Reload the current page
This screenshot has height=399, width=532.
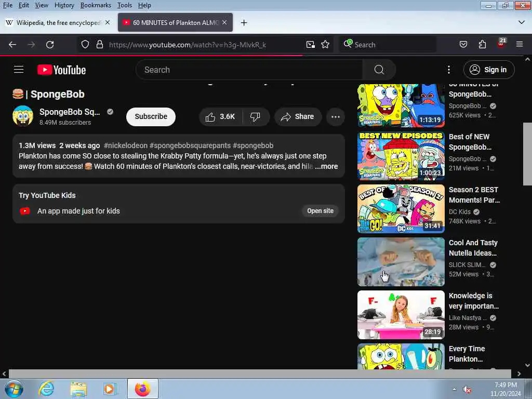click(50, 45)
